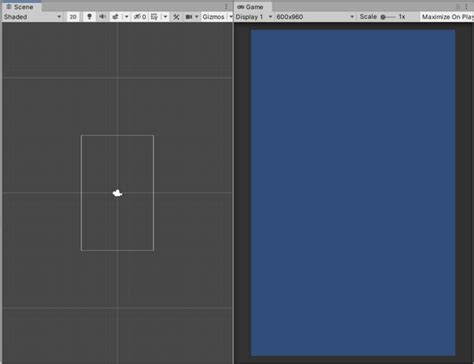Open Scene panel more options menu
The height and width of the screenshot is (364, 474).
(226, 7)
